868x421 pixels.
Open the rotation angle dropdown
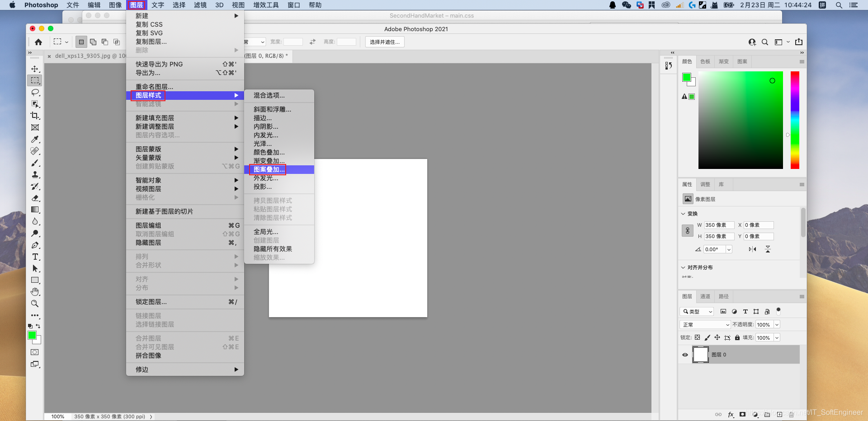[x=729, y=249]
